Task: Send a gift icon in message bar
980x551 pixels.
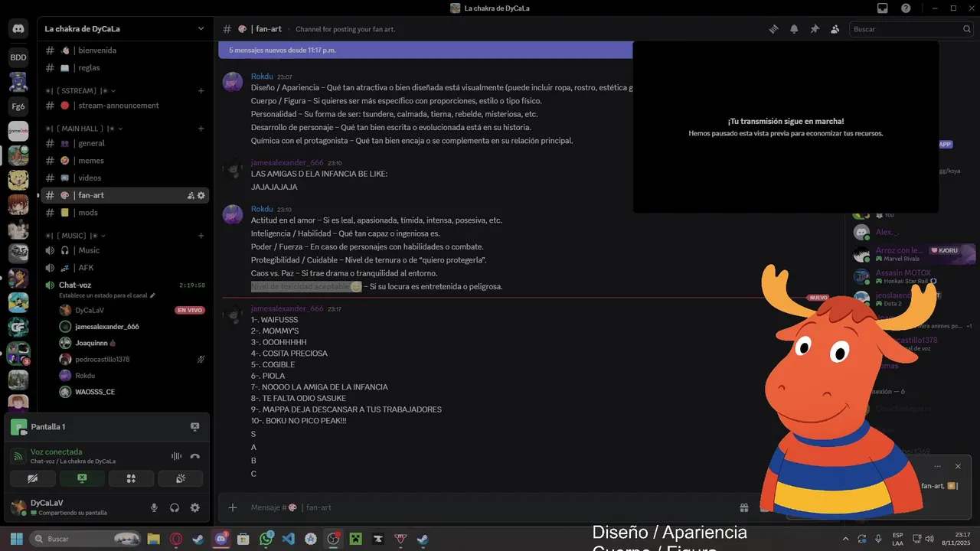Action: 743,507
